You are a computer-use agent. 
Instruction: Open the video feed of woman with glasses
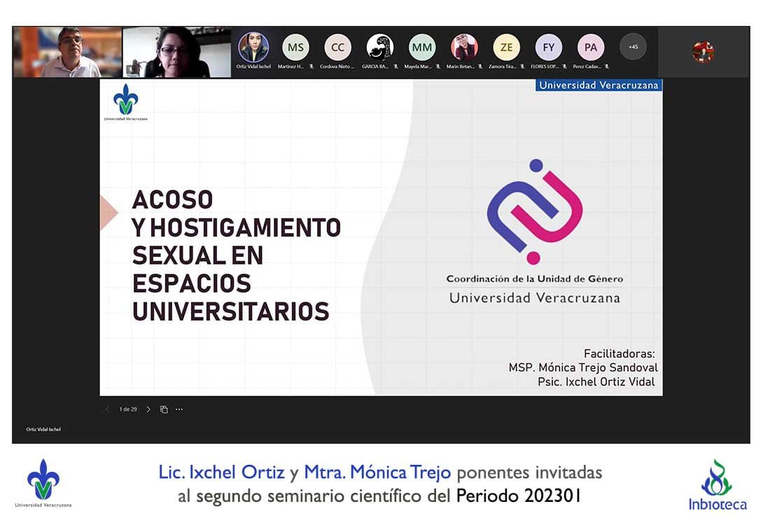point(176,52)
